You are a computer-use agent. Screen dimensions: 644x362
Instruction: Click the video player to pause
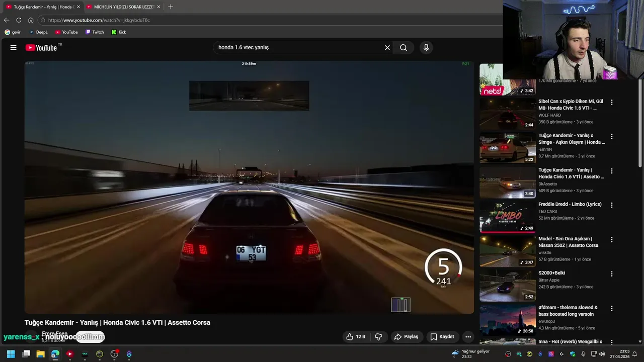click(249, 187)
